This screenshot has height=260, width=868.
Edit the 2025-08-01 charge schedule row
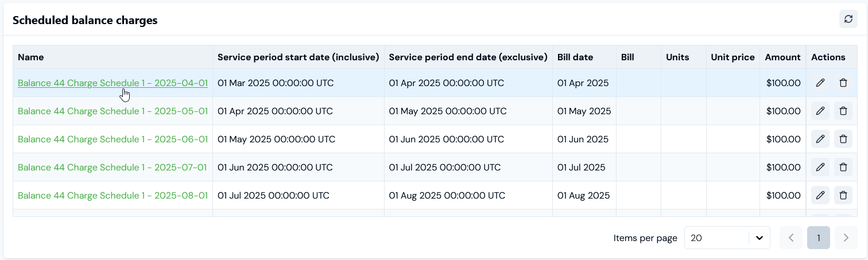[x=820, y=195]
